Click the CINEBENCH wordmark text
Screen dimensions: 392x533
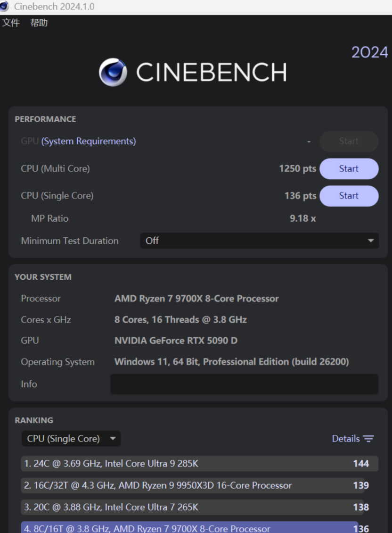coord(211,72)
